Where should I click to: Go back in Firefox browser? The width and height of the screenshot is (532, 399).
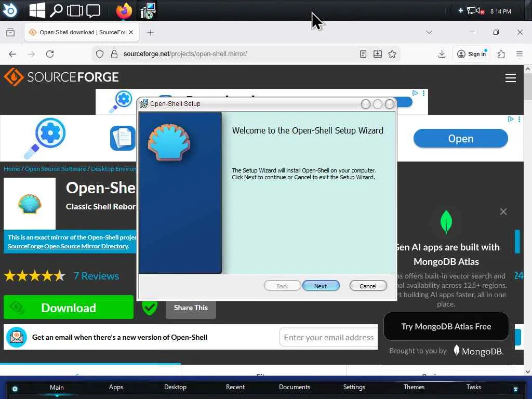[12, 54]
